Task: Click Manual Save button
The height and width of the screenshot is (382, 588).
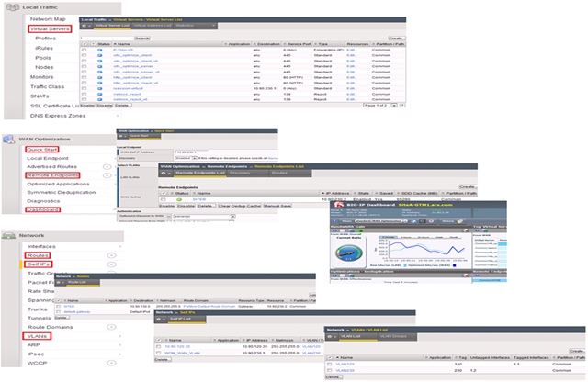Action: click(277, 207)
